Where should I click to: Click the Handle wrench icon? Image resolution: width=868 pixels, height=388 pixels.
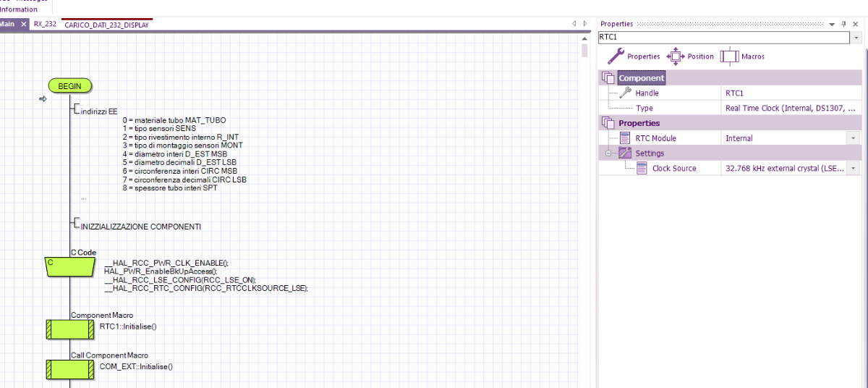[626, 93]
